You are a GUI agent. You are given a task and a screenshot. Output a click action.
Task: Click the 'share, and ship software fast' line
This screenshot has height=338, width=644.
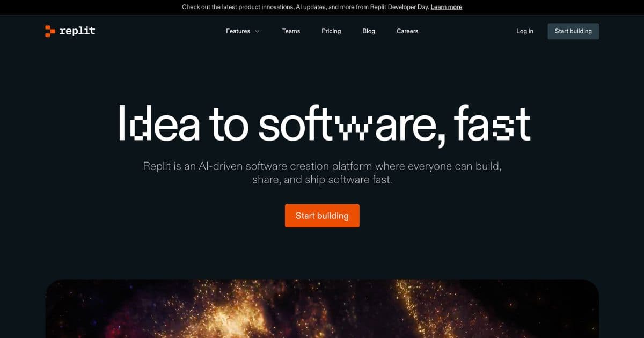tap(322, 180)
